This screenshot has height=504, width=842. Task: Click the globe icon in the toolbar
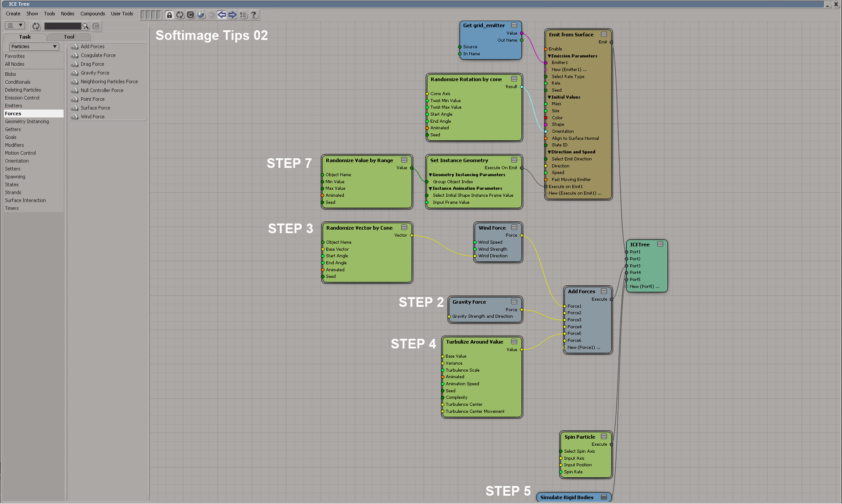(201, 15)
